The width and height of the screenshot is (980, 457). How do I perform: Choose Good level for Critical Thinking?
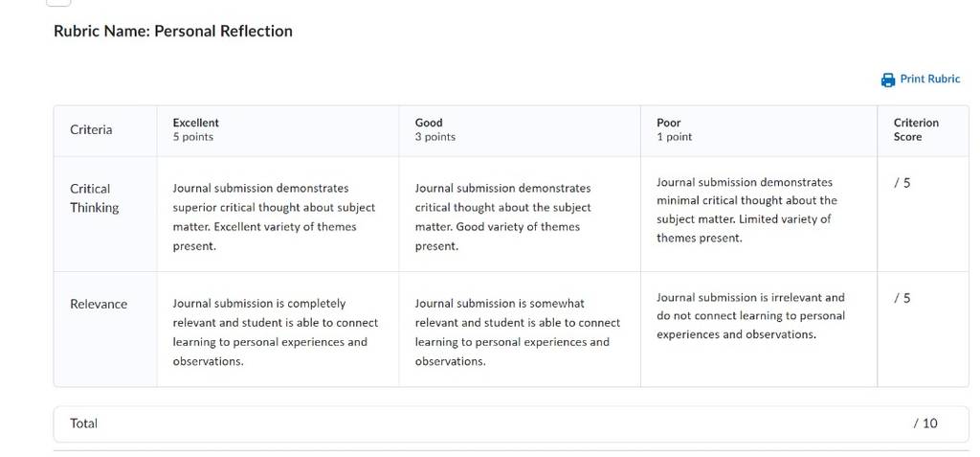coord(520,214)
